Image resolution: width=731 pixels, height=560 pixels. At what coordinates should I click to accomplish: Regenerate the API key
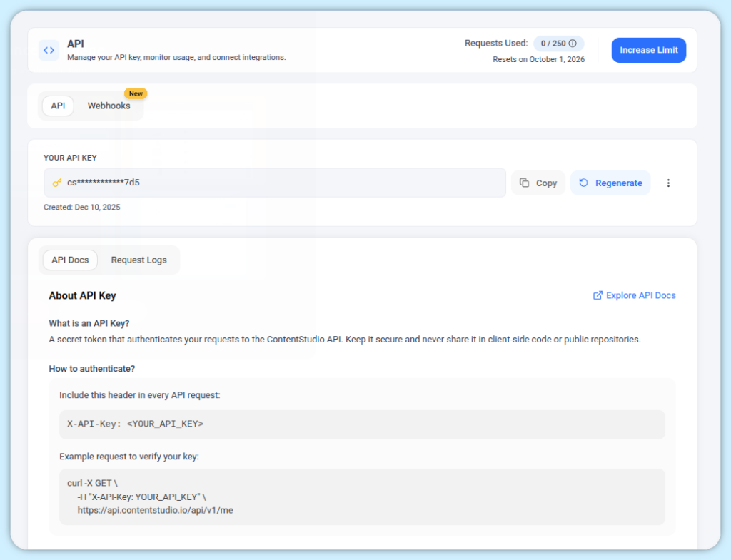(x=610, y=183)
